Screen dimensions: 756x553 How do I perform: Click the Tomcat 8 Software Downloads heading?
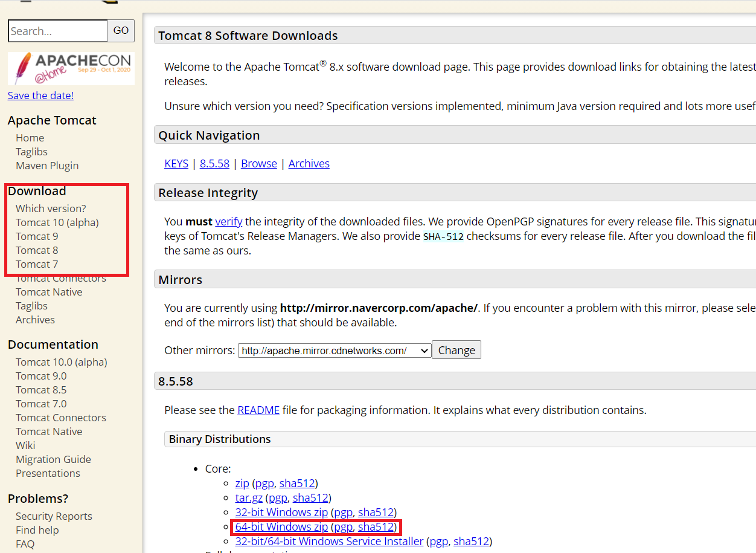(x=248, y=36)
